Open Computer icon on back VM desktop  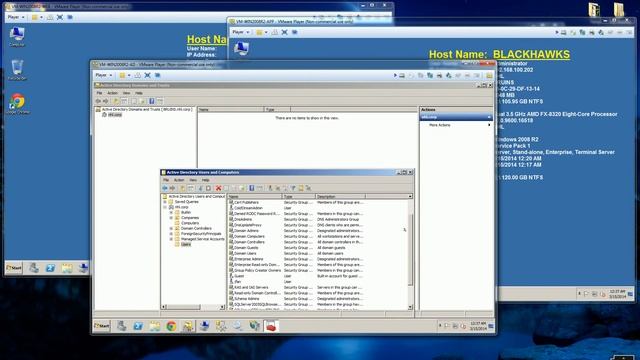click(x=17, y=36)
